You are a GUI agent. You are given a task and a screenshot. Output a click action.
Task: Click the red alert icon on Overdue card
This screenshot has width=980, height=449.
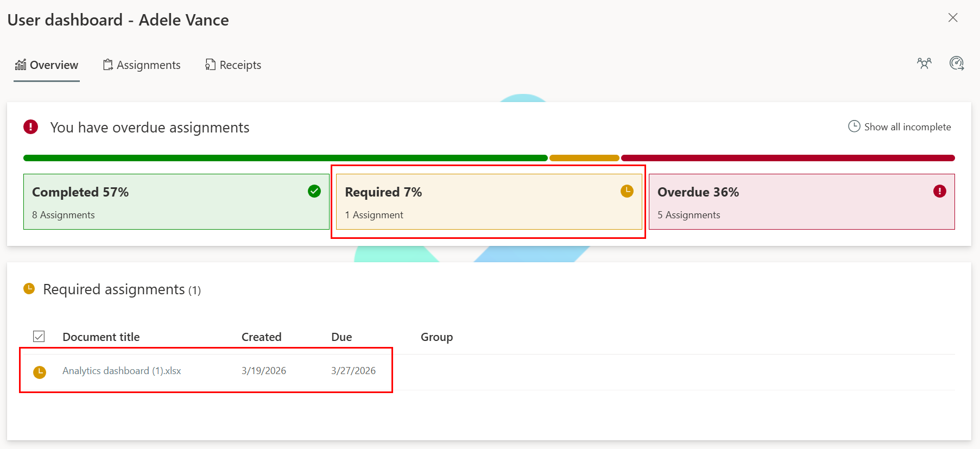[x=940, y=191]
